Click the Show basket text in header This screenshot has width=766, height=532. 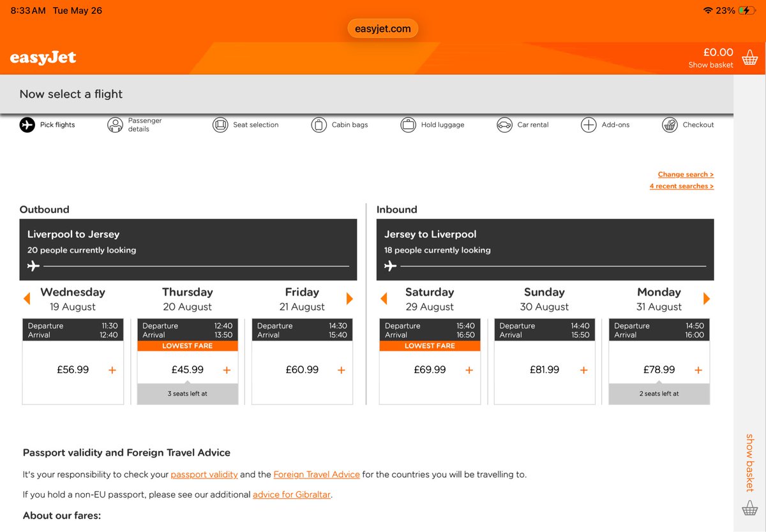tap(710, 65)
